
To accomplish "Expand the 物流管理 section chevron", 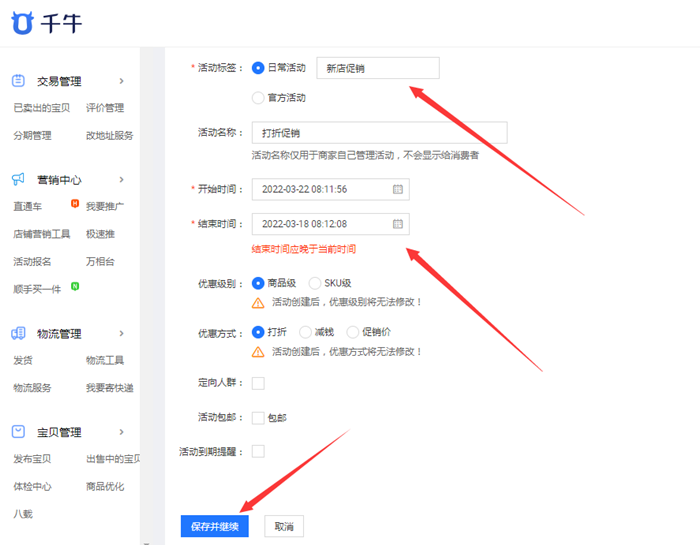I will coord(121,334).
